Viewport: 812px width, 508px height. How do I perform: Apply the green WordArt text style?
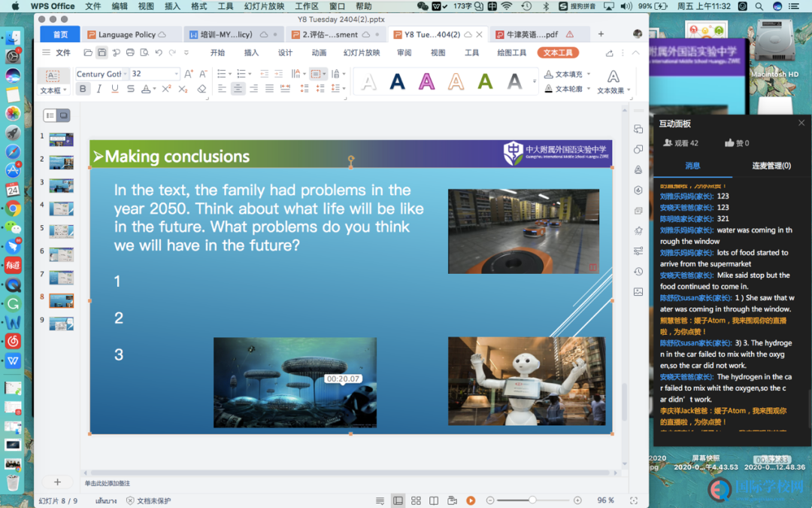point(485,82)
